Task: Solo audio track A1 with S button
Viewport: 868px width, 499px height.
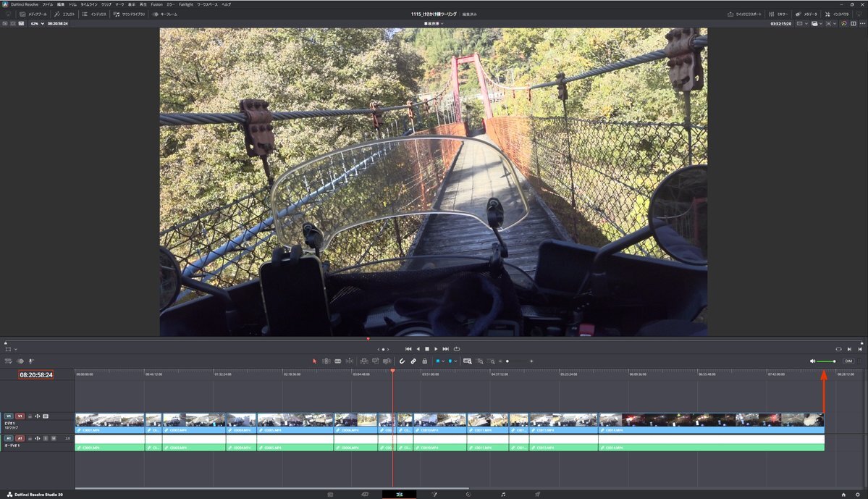Action: pos(46,438)
